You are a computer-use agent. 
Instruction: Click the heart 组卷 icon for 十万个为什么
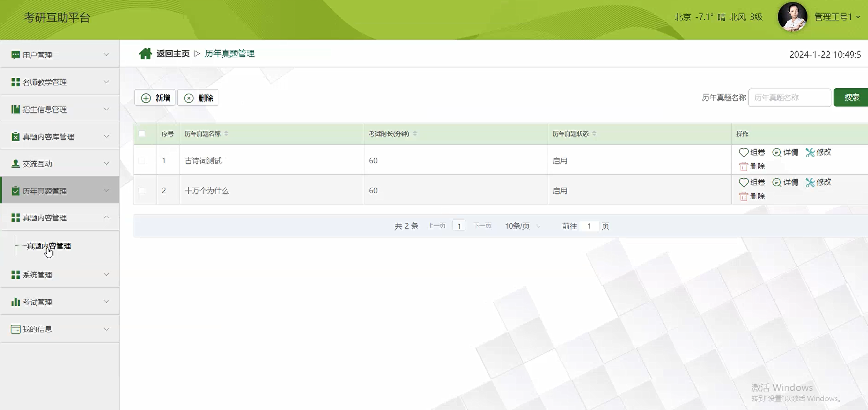(x=743, y=182)
